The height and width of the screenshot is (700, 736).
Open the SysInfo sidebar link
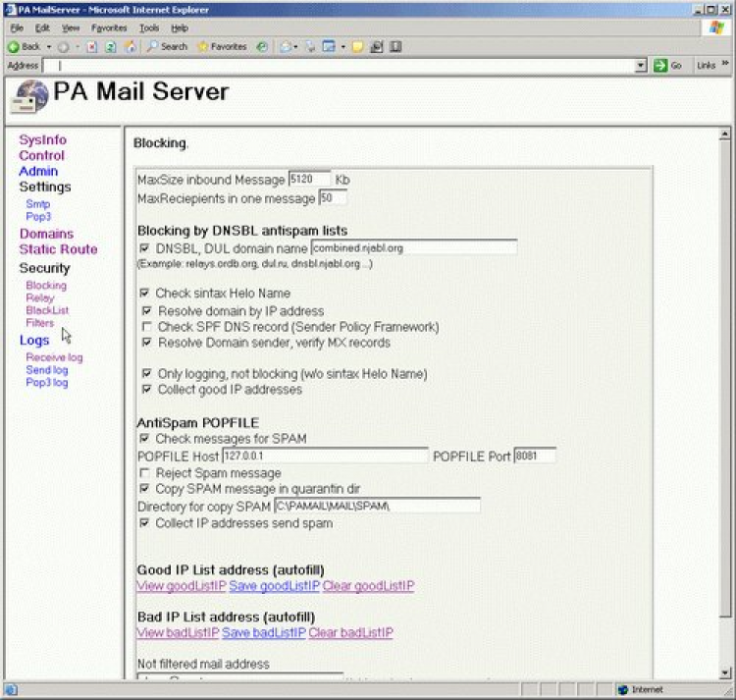pyautogui.click(x=43, y=140)
